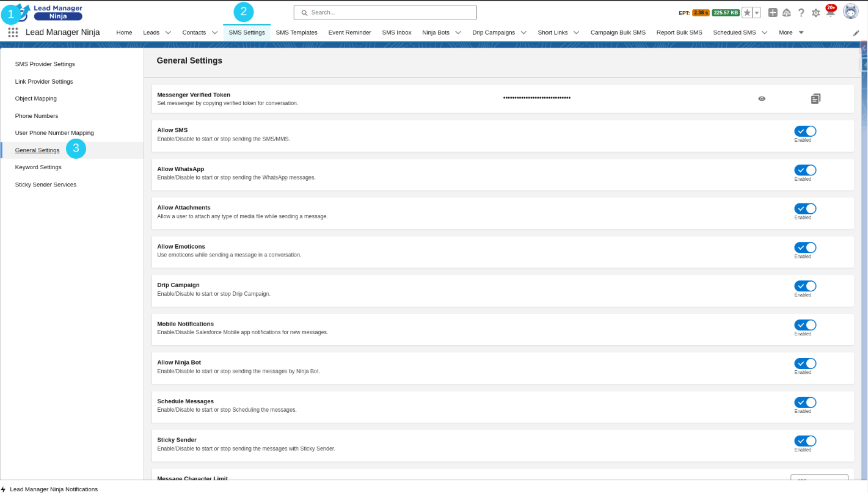
Task: Turn off the Allow Ninja Bot toggle
Action: point(805,363)
